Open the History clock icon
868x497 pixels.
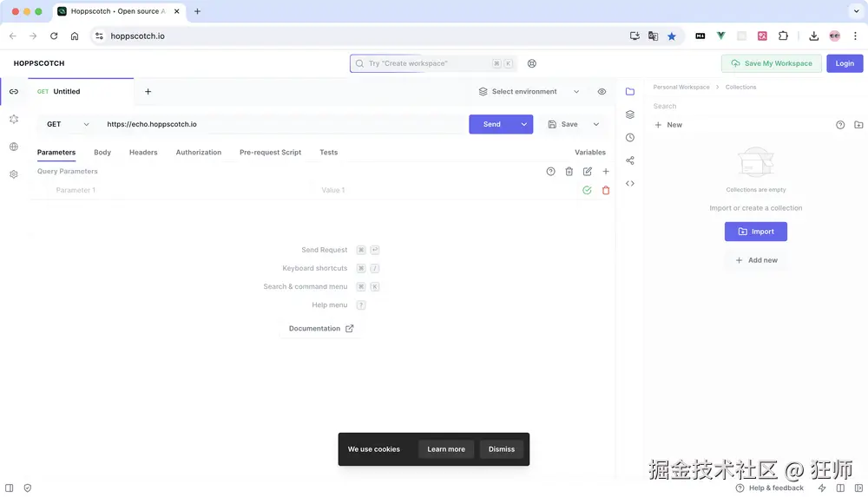(x=630, y=137)
